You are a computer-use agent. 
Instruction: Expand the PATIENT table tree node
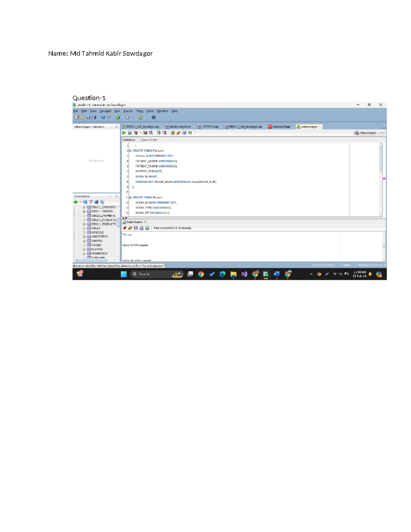[84, 245]
